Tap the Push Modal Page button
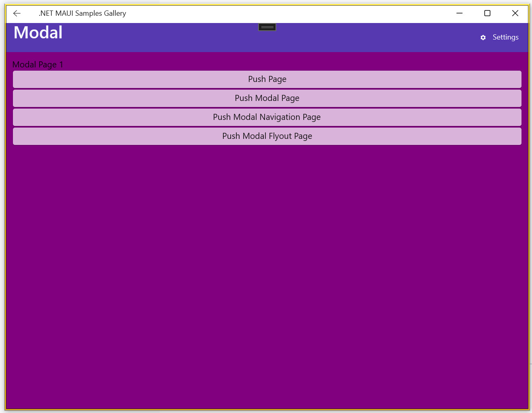This screenshot has width=532, height=413. coord(267,98)
